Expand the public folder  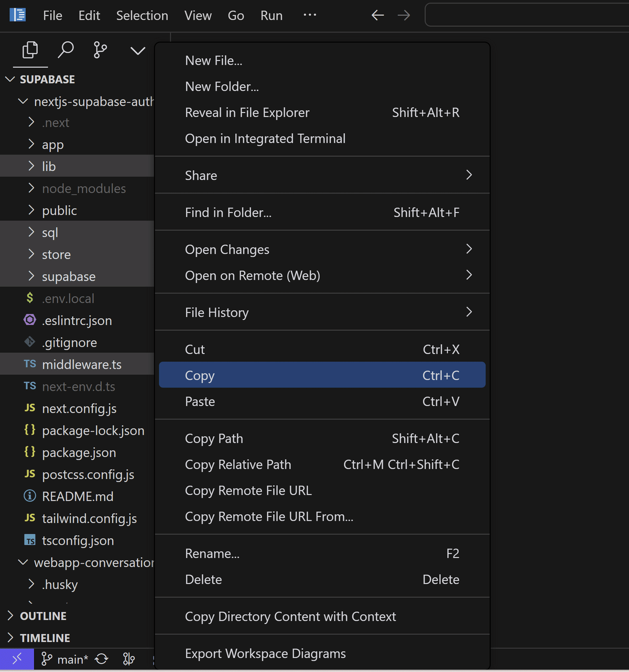click(x=31, y=210)
